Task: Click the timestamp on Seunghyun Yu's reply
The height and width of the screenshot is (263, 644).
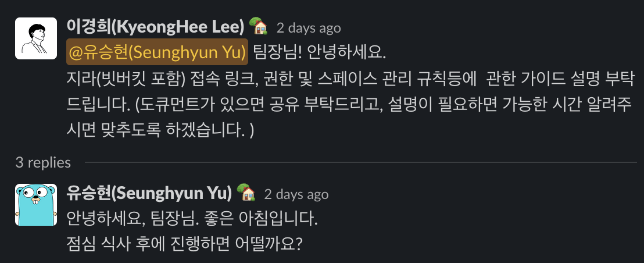Action: click(x=296, y=194)
